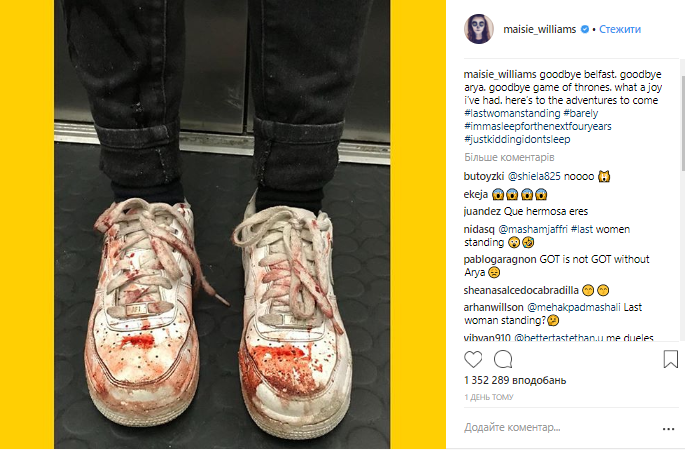The height and width of the screenshot is (450, 685).
Task: Open #lastwomanstanding hashtag
Action: coord(512,113)
